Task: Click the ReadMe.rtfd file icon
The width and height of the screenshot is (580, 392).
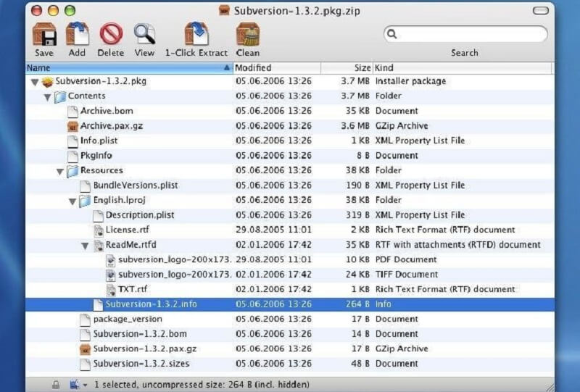Action: pos(99,246)
